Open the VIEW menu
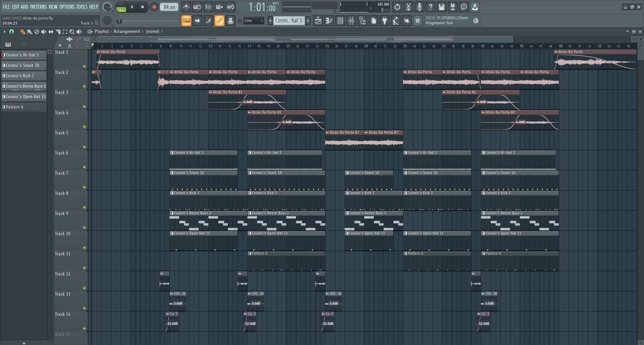This screenshot has width=644, height=345. click(x=53, y=7)
